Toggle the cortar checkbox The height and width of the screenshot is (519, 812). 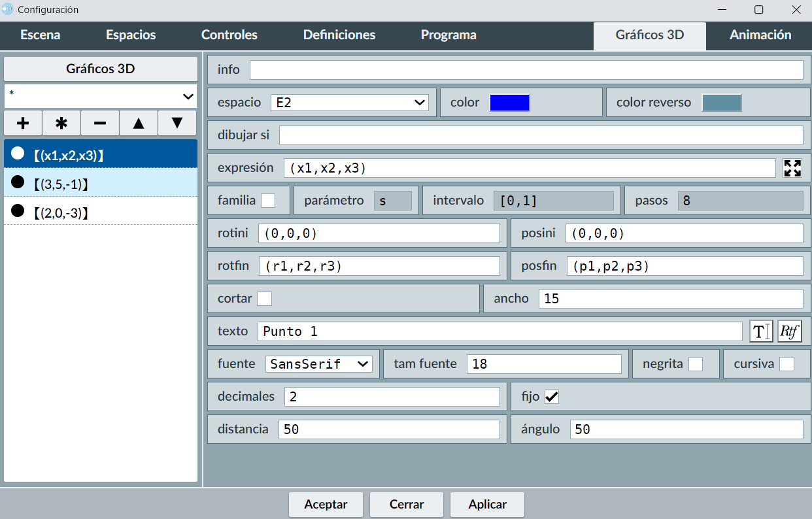264,299
